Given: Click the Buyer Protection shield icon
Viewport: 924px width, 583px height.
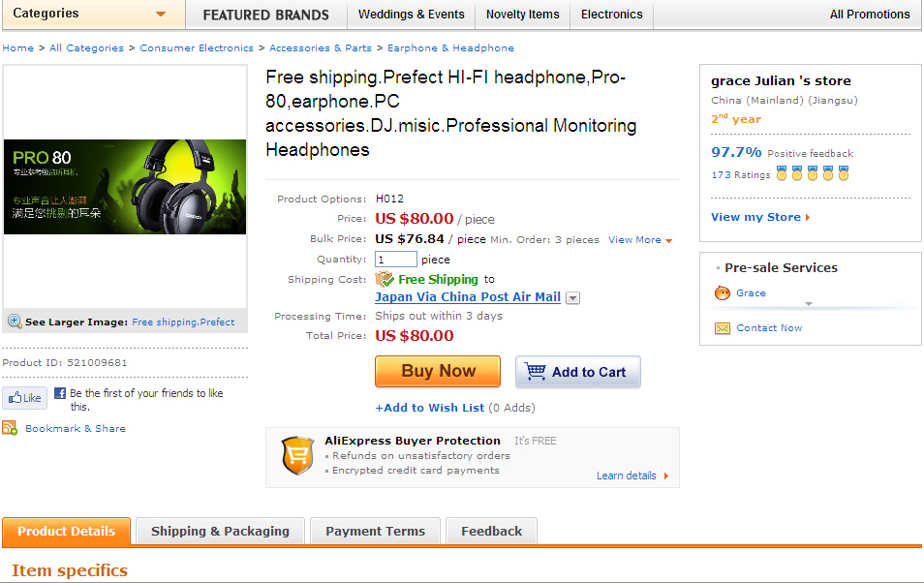Looking at the screenshot, I should (297, 455).
